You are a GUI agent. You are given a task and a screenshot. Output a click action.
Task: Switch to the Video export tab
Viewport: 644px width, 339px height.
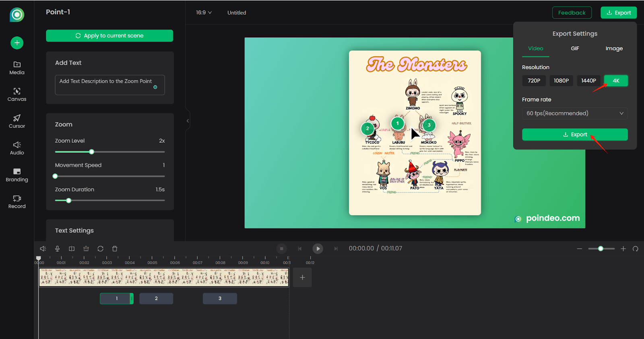(536, 48)
